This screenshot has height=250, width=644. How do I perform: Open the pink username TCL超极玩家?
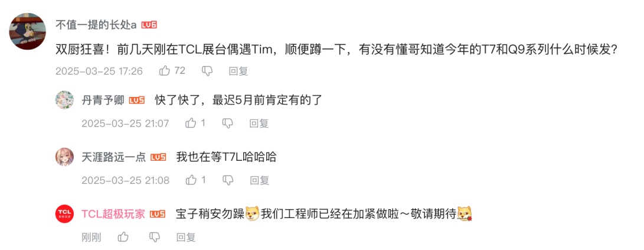pyautogui.click(x=113, y=214)
